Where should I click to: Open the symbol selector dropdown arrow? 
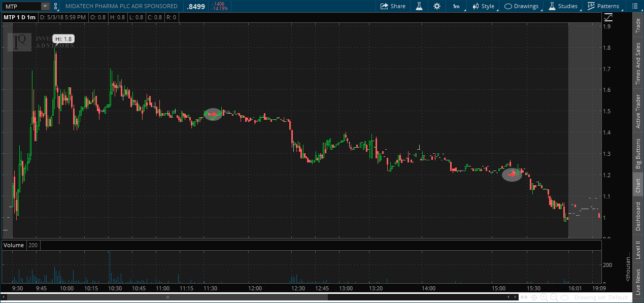(x=45, y=6)
